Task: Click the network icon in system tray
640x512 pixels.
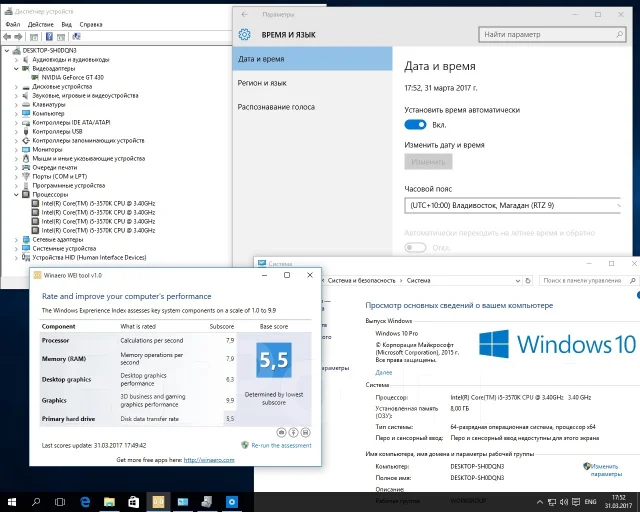Action: [552, 502]
